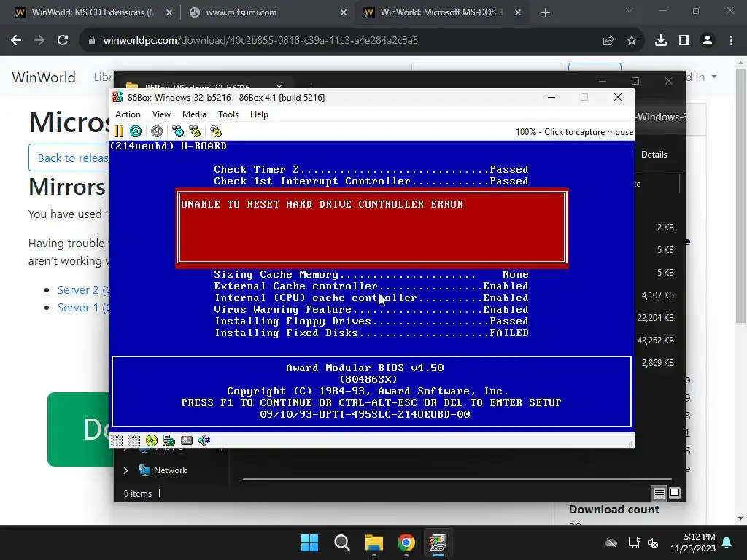The height and width of the screenshot is (560, 747).
Task: Click the 2,869 KB file size entry
Action: [657, 363]
